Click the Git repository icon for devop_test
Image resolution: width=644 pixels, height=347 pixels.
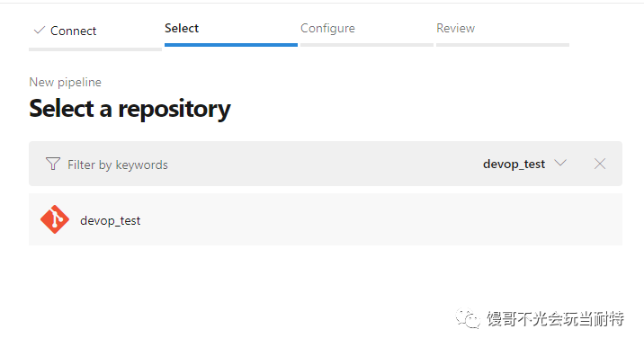(x=55, y=219)
